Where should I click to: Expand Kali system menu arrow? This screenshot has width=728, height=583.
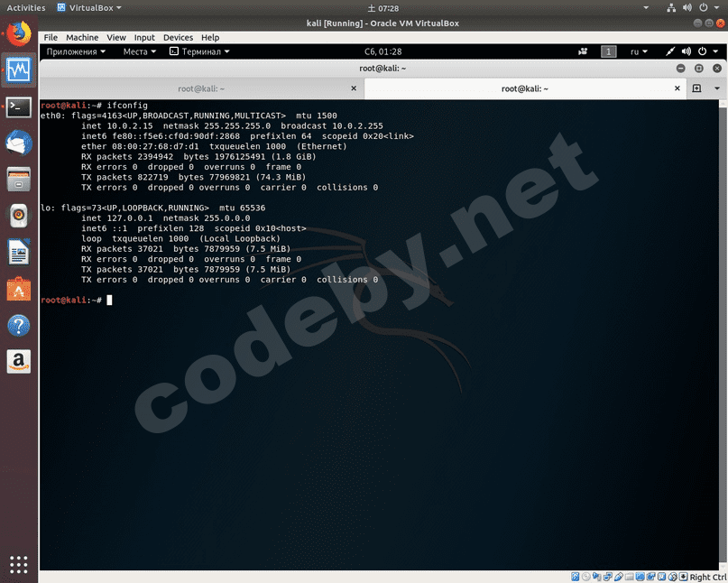(715, 51)
